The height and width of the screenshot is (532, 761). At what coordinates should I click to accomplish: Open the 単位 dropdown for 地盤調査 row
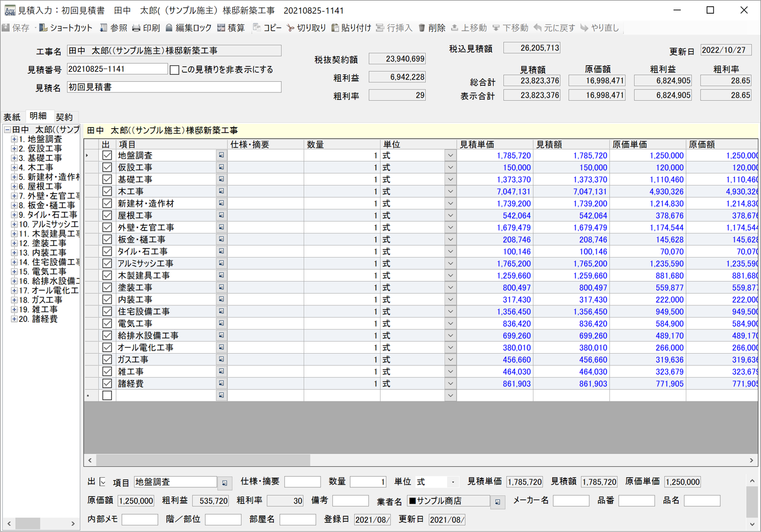[x=450, y=155]
